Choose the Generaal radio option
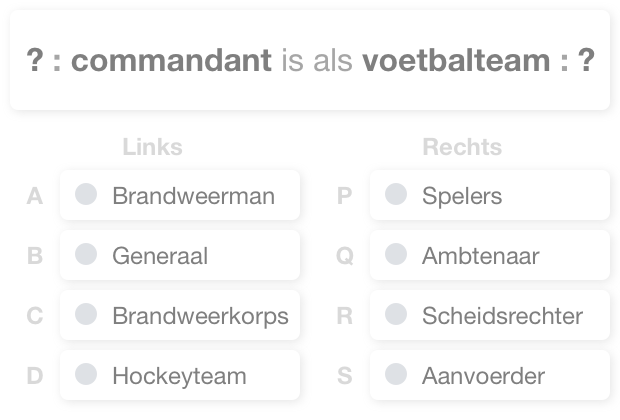Screen dimensions: 620x420 (87, 254)
